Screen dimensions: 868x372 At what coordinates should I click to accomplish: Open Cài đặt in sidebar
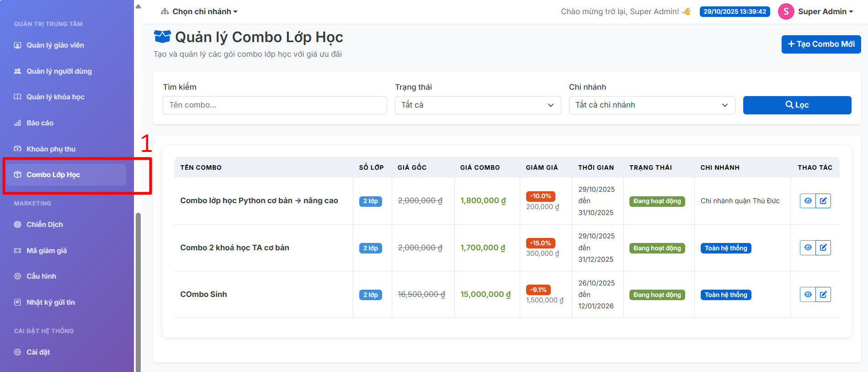click(38, 352)
